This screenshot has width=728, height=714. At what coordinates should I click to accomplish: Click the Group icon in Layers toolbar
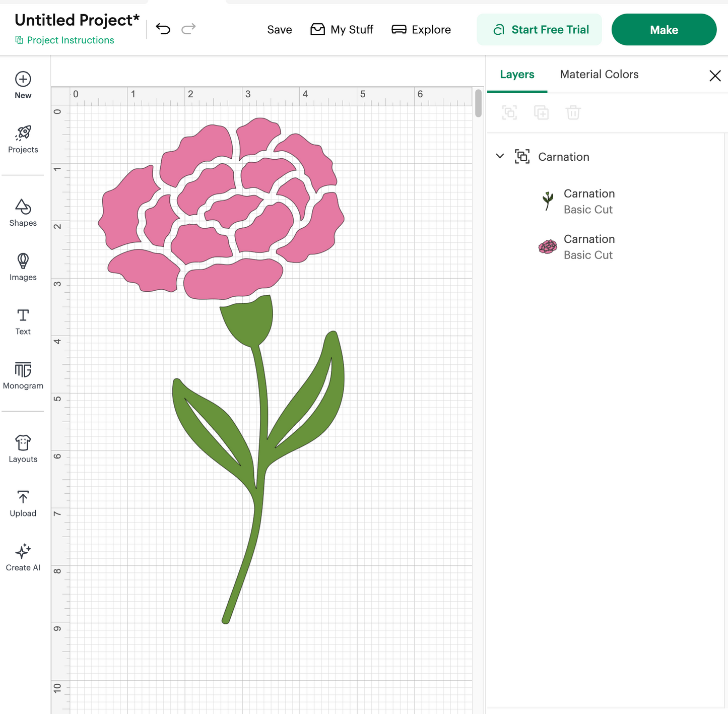(x=510, y=112)
